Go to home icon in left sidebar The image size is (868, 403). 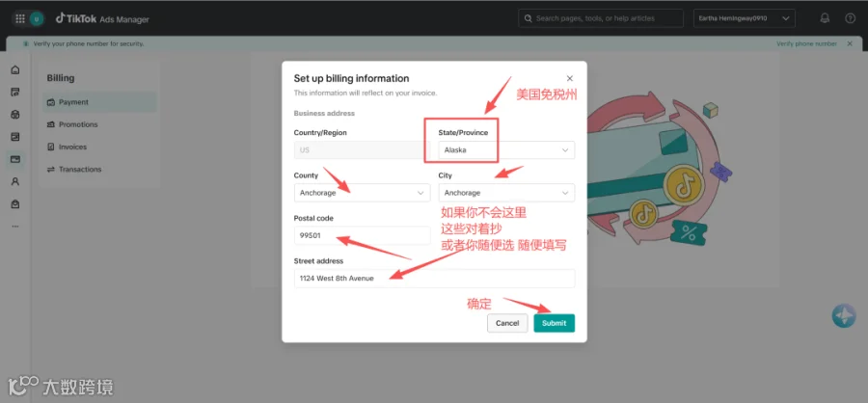pyautogui.click(x=15, y=69)
